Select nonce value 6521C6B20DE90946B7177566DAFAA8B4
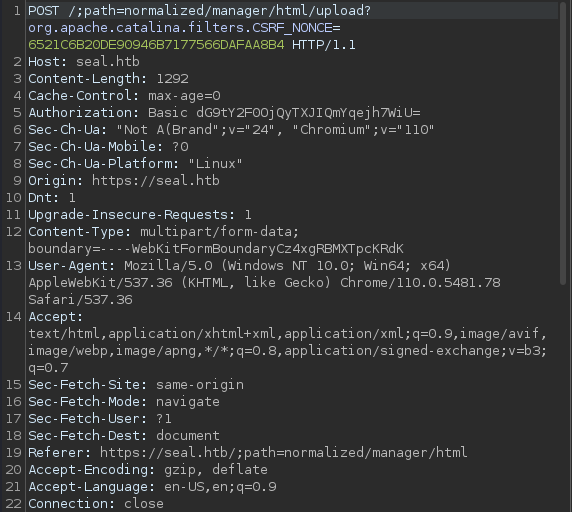572x512 pixels. tap(156, 45)
